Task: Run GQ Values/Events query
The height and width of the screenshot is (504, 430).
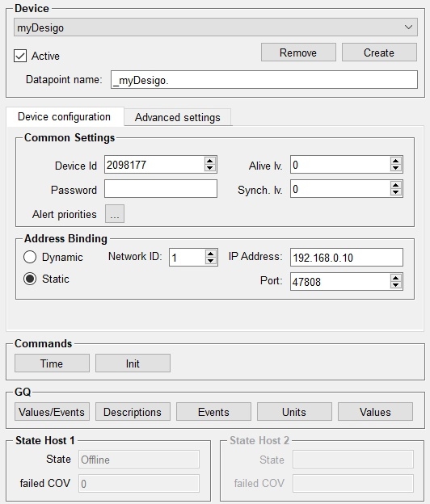Action: pyautogui.click(x=52, y=412)
